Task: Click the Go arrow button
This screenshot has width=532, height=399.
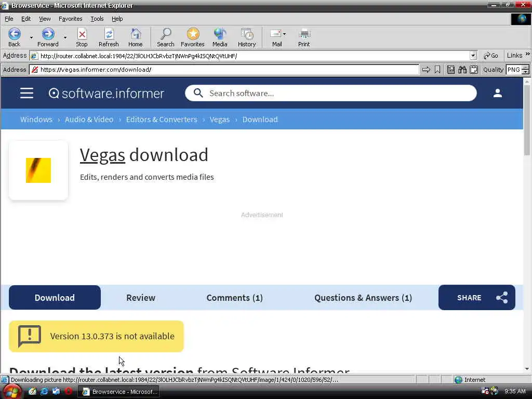Action: pos(491,56)
